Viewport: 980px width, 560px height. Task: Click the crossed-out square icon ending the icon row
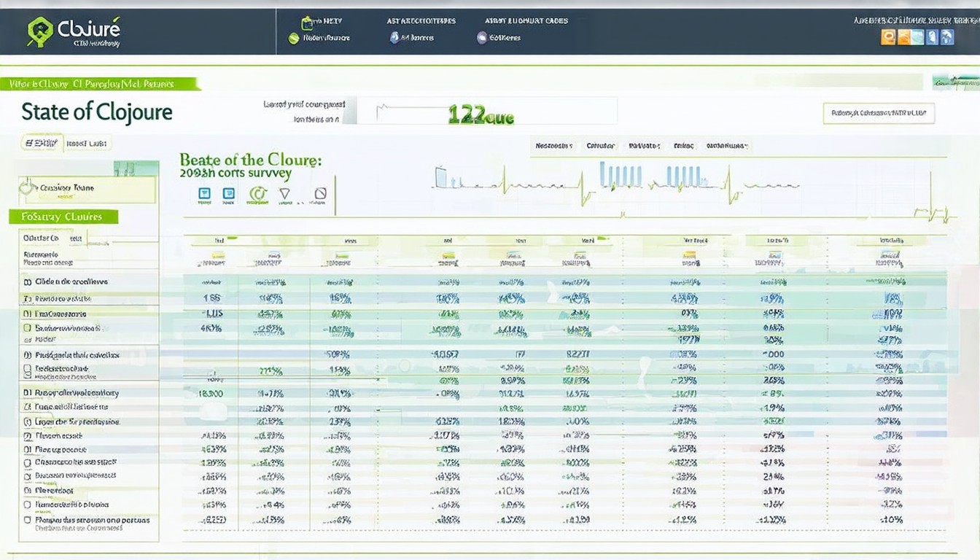[319, 194]
